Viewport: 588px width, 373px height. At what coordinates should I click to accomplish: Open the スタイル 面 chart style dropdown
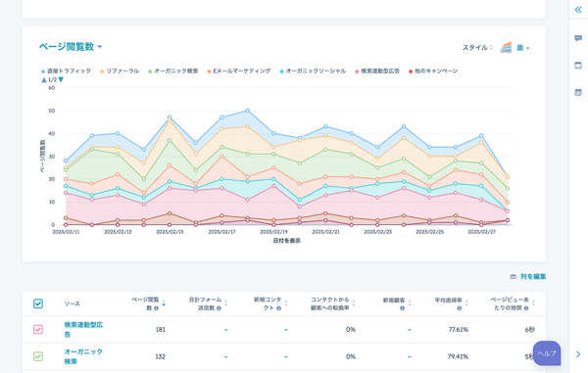click(x=523, y=48)
